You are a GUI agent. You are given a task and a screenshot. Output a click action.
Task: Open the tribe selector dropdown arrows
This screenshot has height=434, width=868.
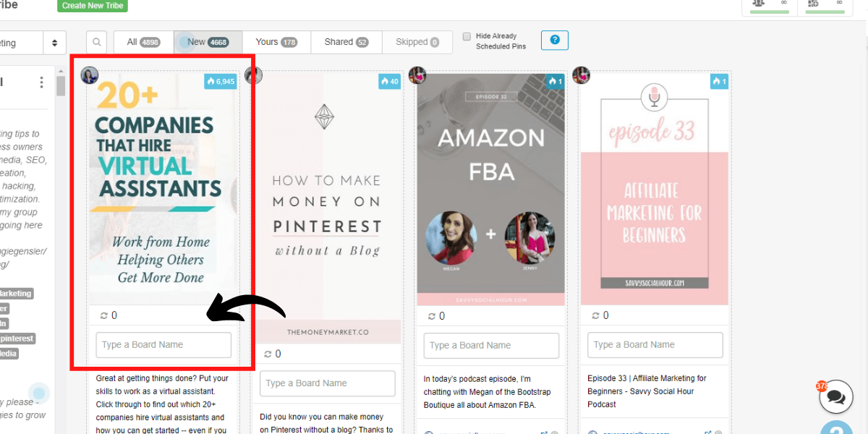point(54,43)
